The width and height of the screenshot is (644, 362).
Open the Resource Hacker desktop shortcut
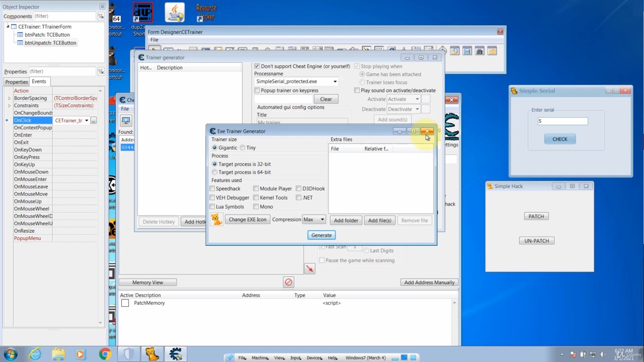click(x=206, y=13)
